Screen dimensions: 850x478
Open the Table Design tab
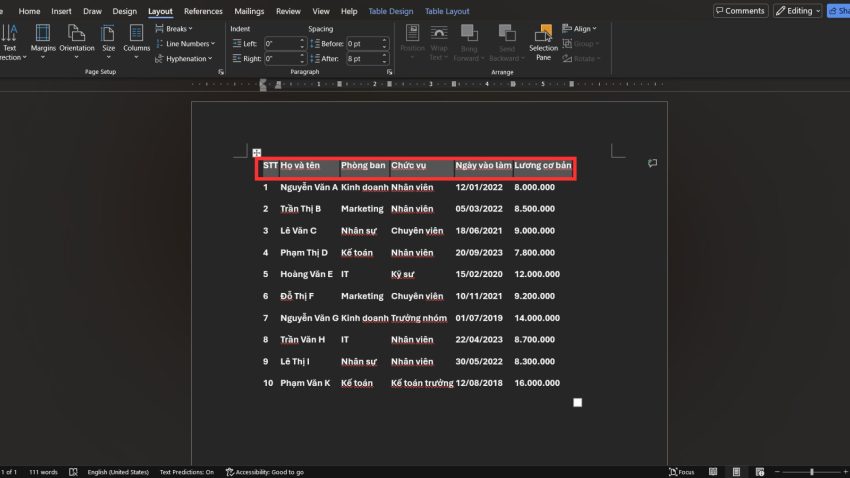coord(390,11)
